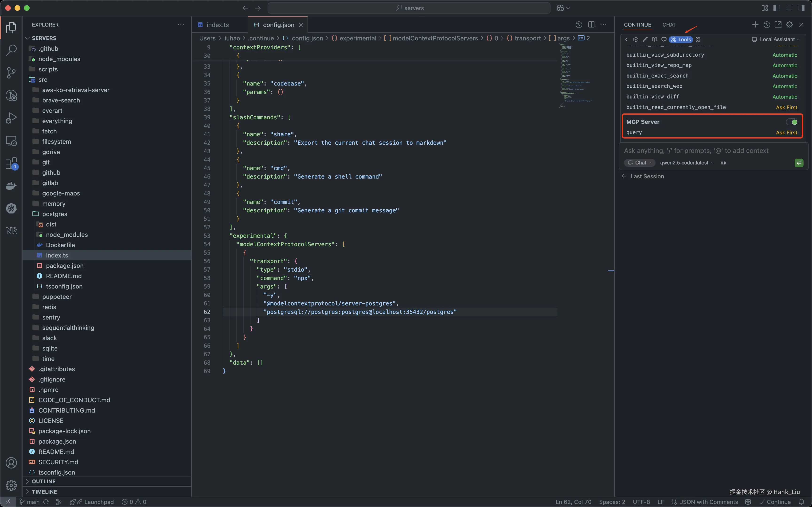Image resolution: width=812 pixels, height=507 pixels.
Task: Disable the MCP Server toggle
Action: click(x=792, y=122)
